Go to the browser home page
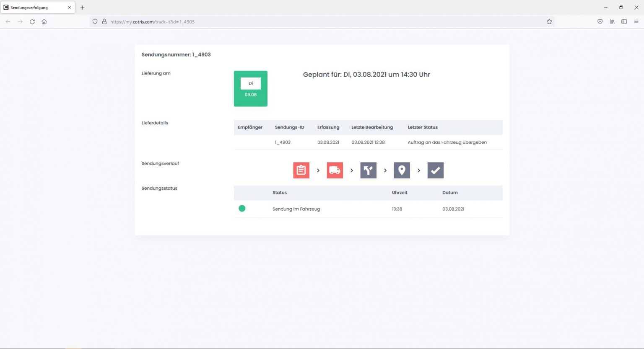Image resolution: width=644 pixels, height=349 pixels. [x=44, y=22]
